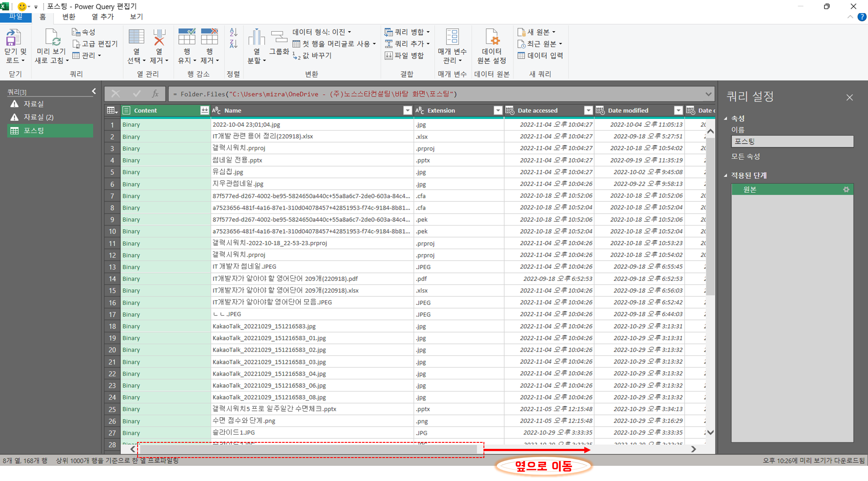This screenshot has height=481, width=868.
Task: Expand the formula bar chevron
Action: [708, 94]
